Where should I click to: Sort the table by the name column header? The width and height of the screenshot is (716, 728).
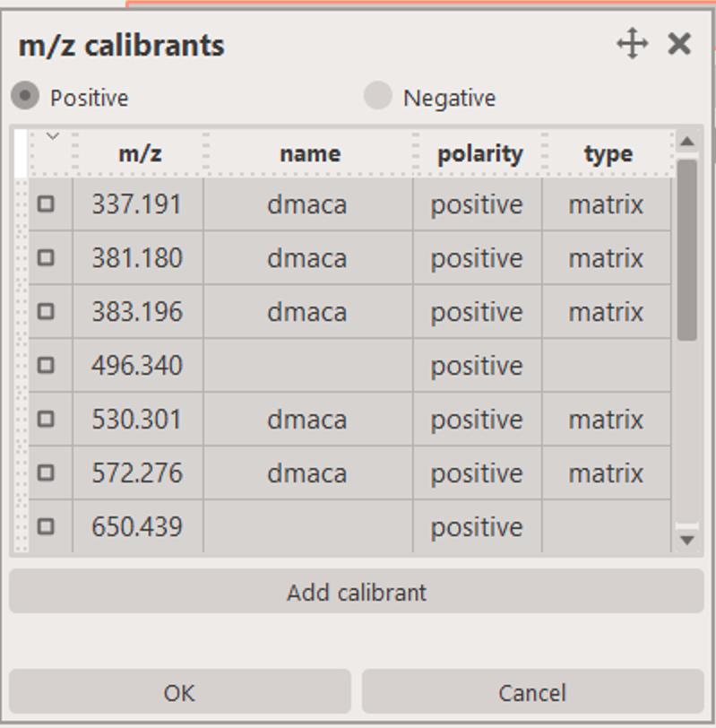pyautogui.click(x=307, y=152)
